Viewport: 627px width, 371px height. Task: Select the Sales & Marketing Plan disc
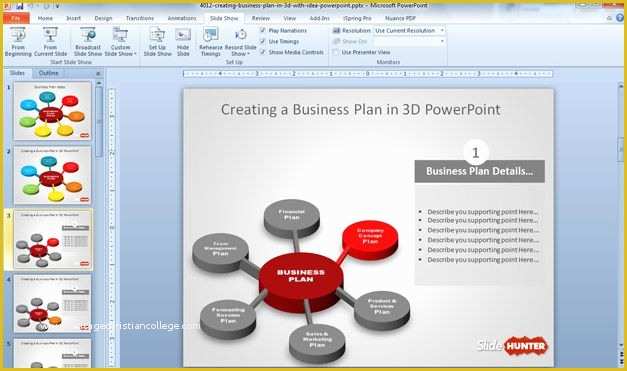tap(317, 343)
